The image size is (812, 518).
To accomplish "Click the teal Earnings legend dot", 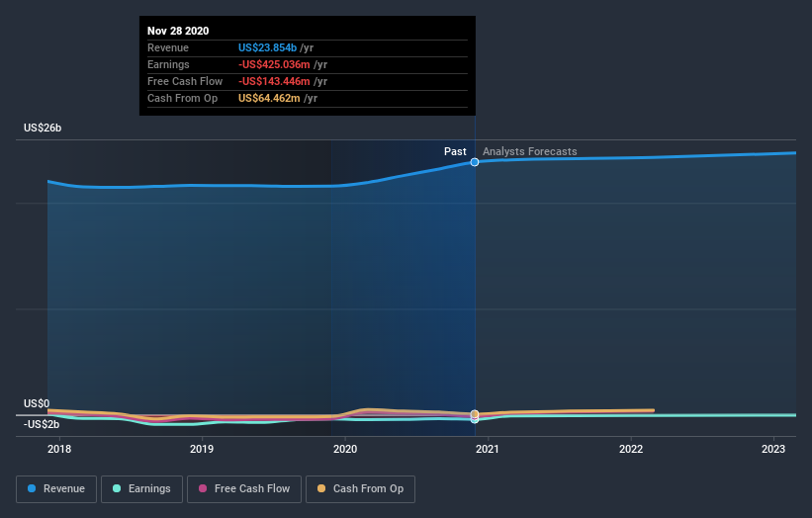I will tap(117, 488).
